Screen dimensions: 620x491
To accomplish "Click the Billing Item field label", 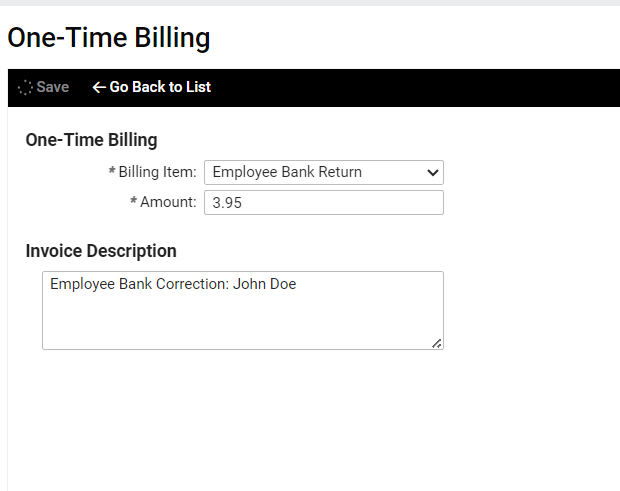I will click(x=157, y=172).
